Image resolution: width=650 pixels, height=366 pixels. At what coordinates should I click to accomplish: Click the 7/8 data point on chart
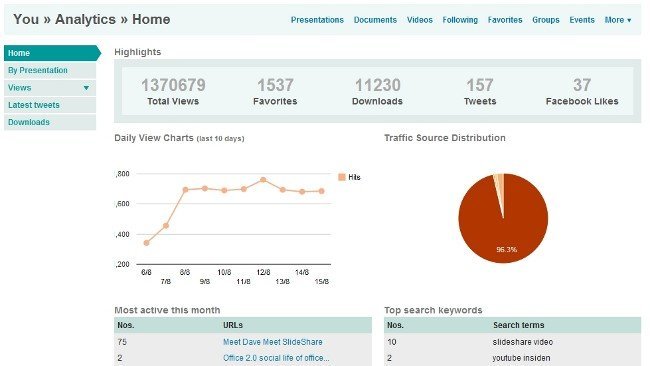(166, 225)
